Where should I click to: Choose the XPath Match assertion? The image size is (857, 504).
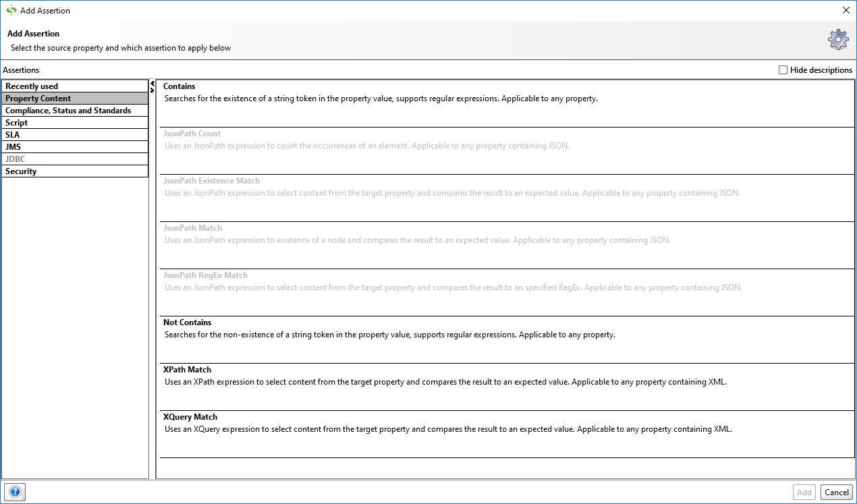(507, 387)
